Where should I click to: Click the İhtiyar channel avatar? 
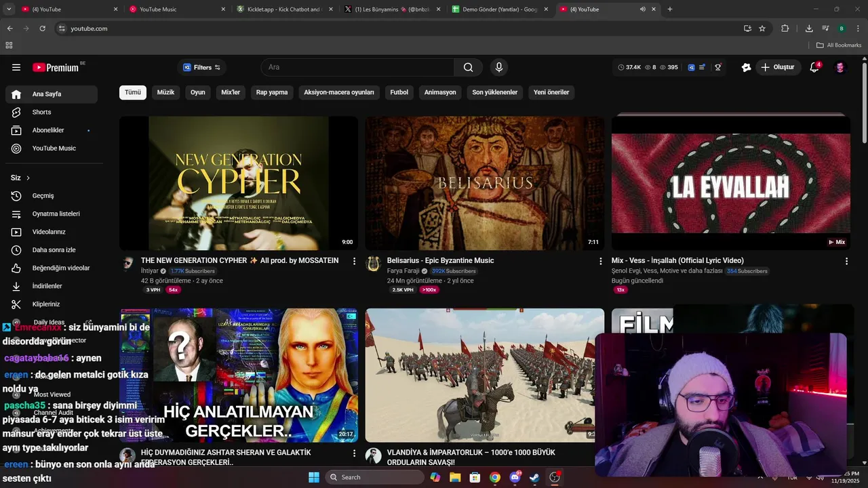point(127,264)
